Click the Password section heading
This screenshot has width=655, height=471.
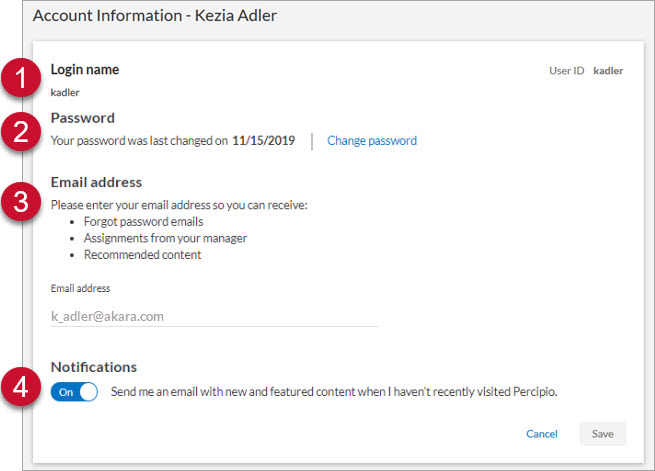coord(83,118)
